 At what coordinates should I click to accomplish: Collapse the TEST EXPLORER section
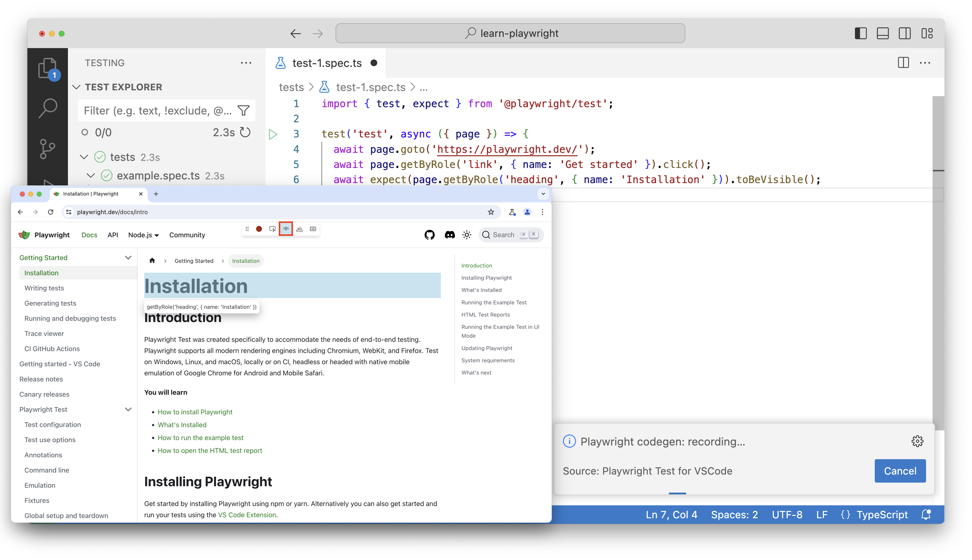pos(77,87)
